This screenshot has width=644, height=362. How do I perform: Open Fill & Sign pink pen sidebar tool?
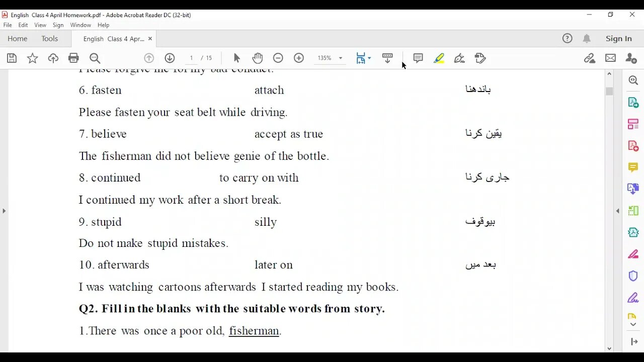[x=633, y=254]
